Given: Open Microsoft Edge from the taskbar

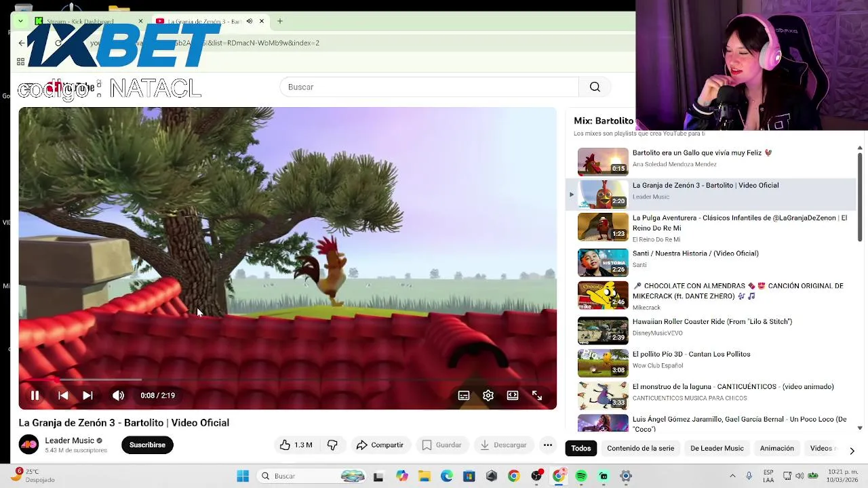Looking at the screenshot, I should [x=447, y=476].
